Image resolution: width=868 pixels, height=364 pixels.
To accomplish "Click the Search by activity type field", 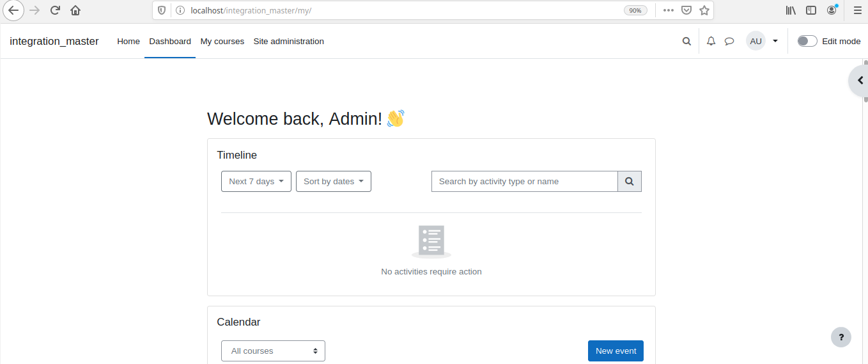I will pyautogui.click(x=525, y=181).
